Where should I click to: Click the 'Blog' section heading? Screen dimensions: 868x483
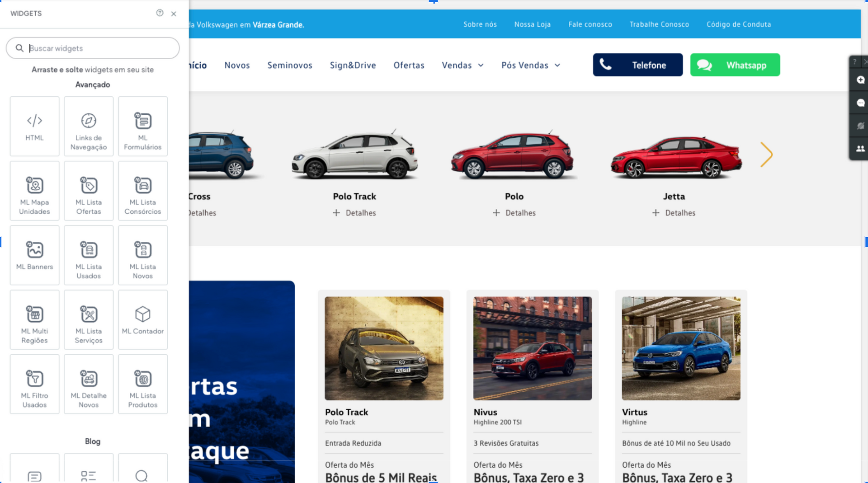tap(93, 441)
